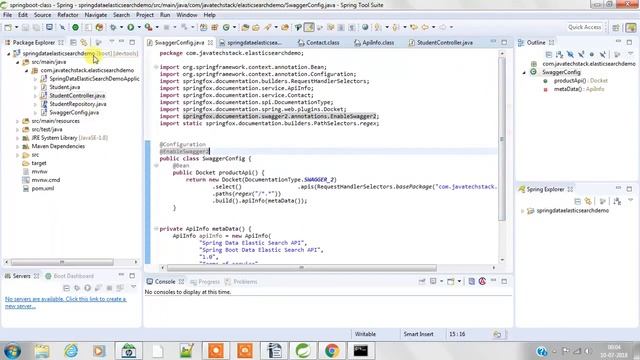Expand the src/main/resources folder
The image size is (640, 360).
[18, 121]
